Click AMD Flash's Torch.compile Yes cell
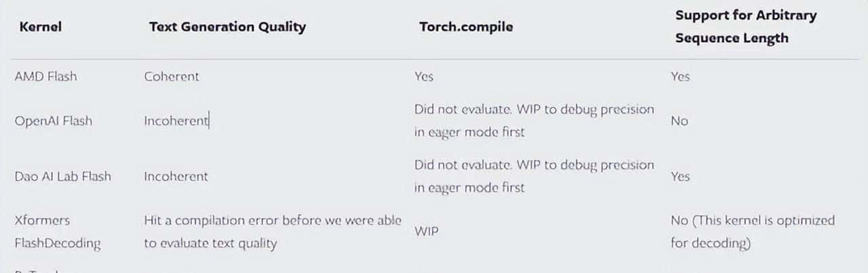Screen dimensions: 868x273 (424, 77)
